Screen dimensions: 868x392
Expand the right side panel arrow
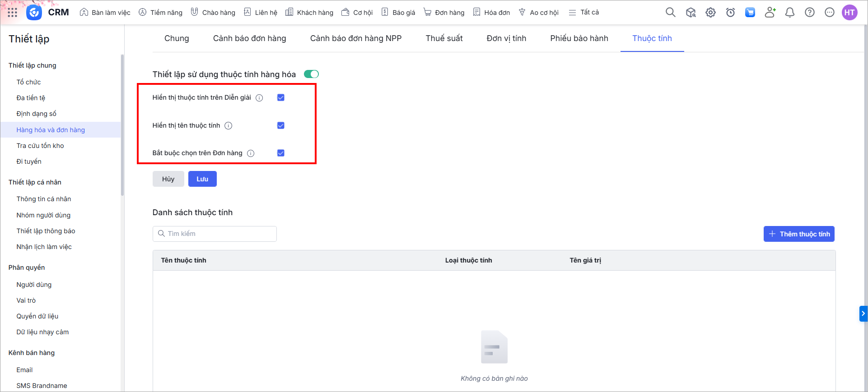[863, 314]
